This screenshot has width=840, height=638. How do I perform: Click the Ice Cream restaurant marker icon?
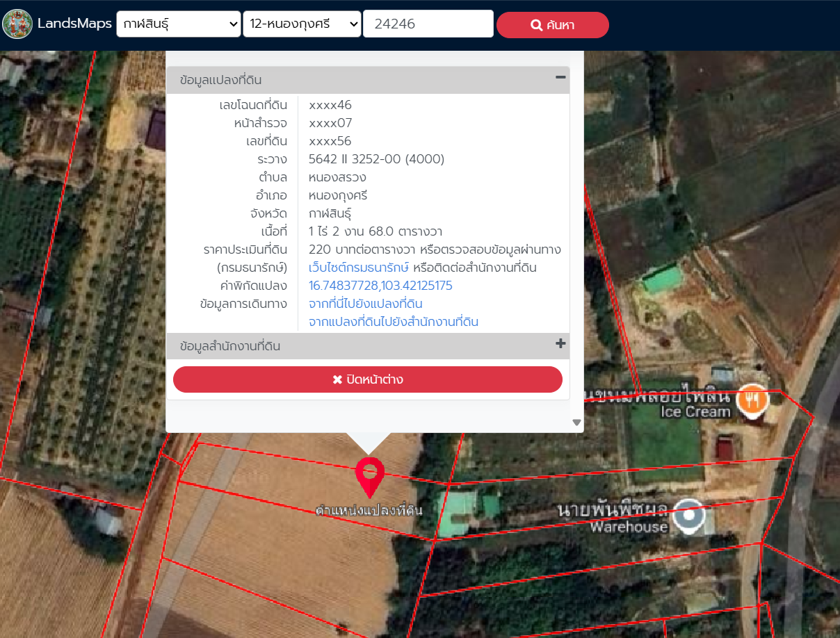[x=752, y=400]
